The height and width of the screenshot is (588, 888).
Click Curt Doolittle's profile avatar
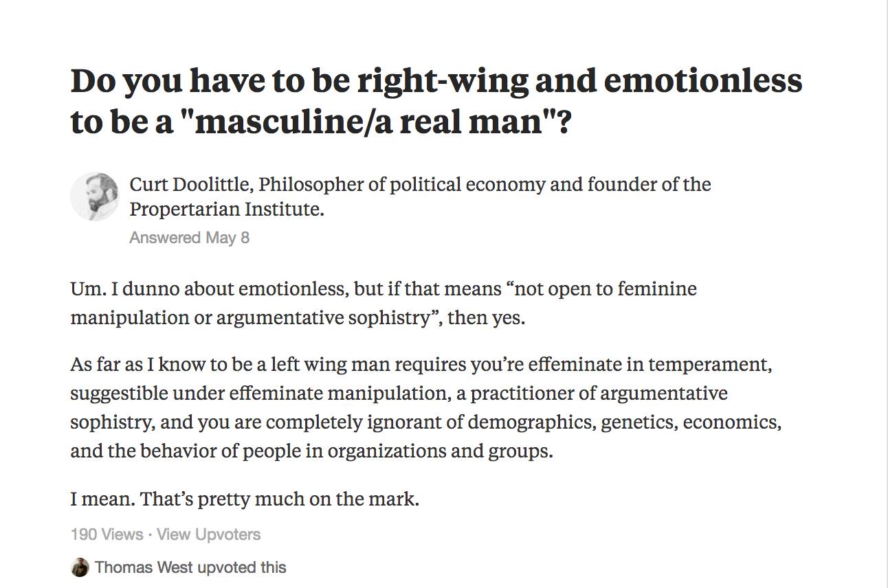[94, 196]
